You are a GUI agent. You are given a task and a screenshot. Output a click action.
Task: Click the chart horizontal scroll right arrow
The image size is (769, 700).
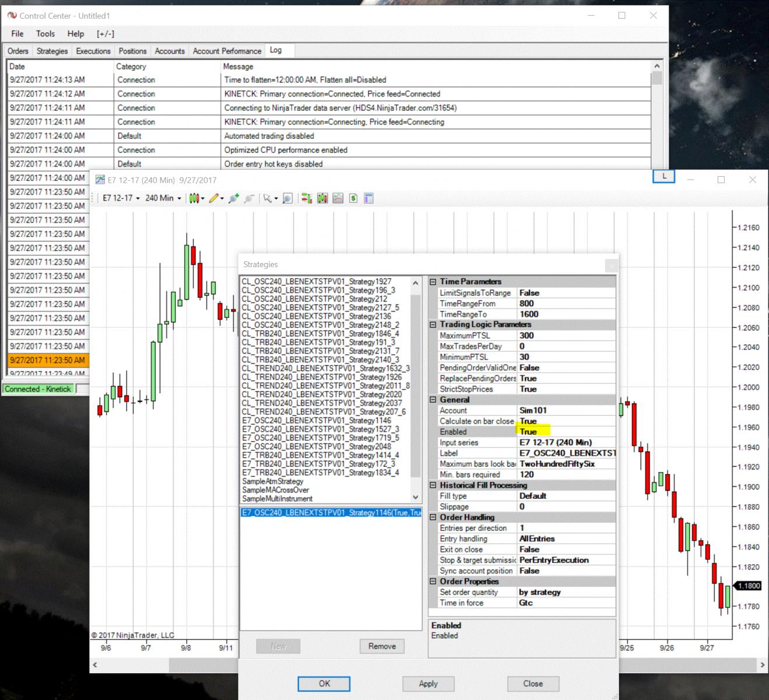[762, 665]
